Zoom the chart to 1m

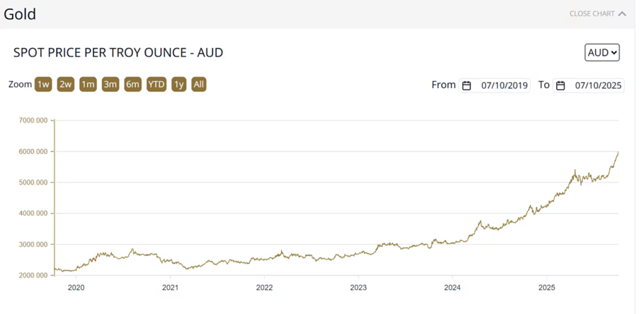87,85
